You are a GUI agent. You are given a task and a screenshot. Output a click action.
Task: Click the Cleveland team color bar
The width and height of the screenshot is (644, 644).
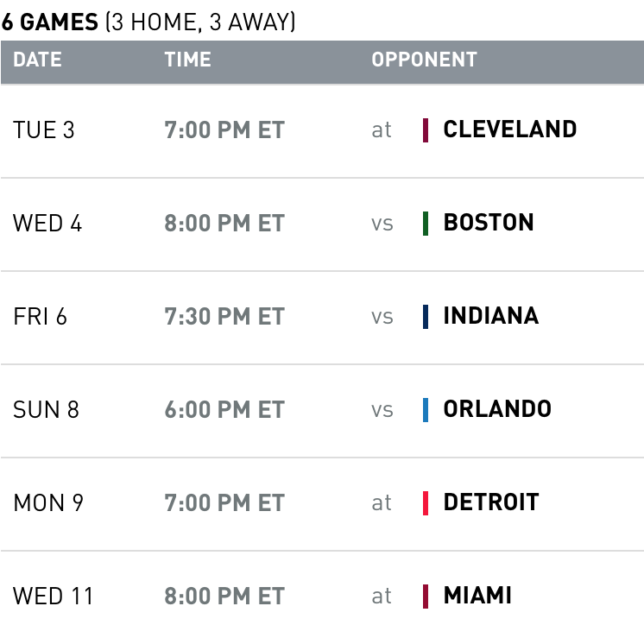point(426,130)
